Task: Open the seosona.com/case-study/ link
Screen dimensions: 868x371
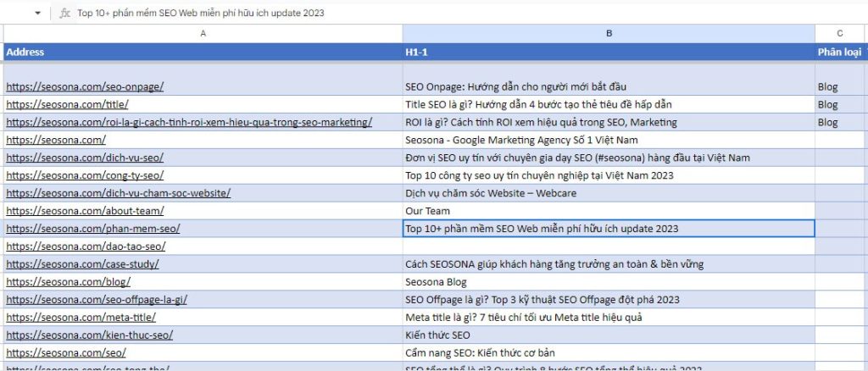Action: coord(82,263)
